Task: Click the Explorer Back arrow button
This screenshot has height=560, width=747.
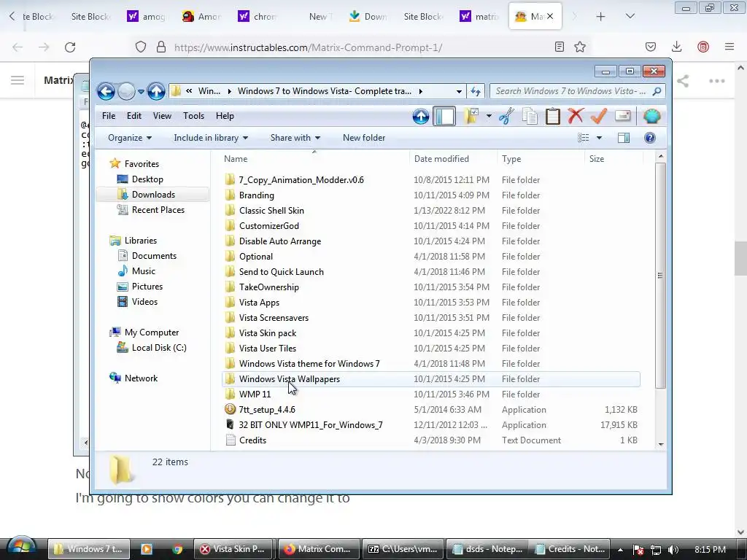Action: pos(106,91)
